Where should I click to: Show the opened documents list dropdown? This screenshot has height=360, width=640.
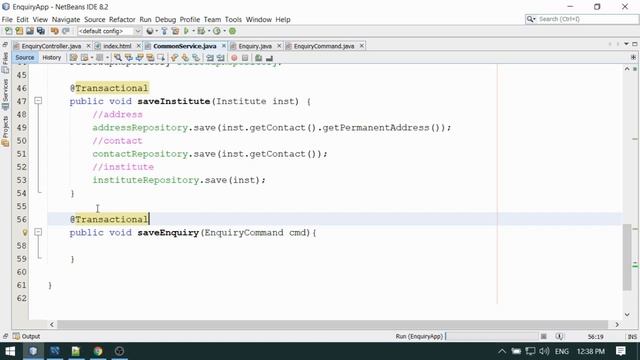(626, 44)
